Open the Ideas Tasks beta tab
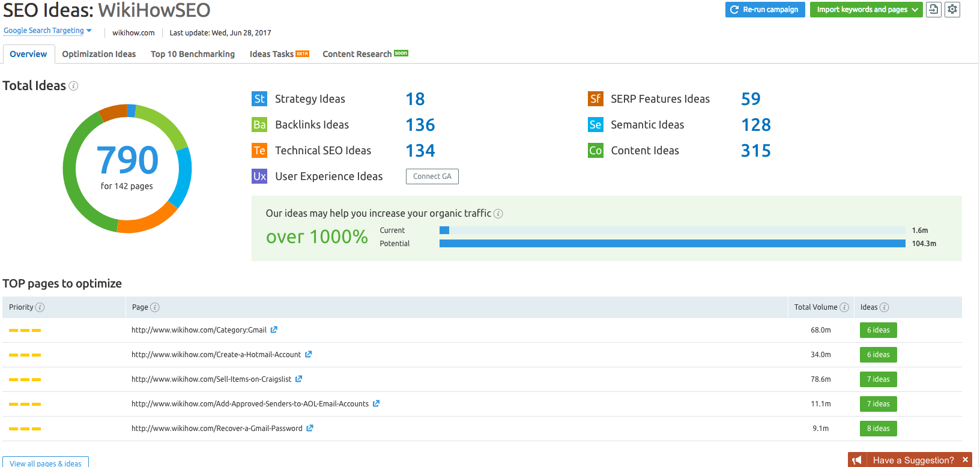This screenshot has height=467, width=980. pos(279,54)
